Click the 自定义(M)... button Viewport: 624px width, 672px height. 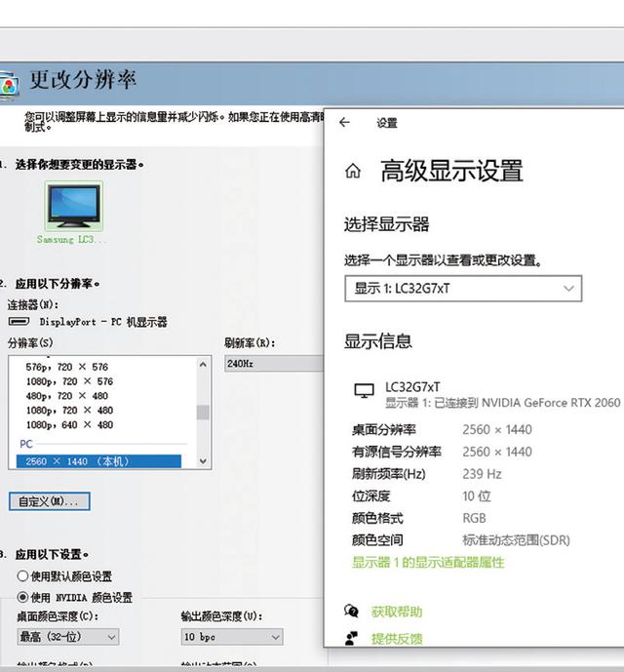click(50, 501)
